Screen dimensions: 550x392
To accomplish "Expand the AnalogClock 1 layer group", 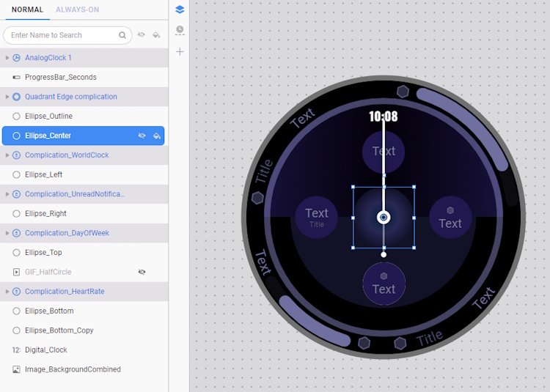I will [7, 58].
